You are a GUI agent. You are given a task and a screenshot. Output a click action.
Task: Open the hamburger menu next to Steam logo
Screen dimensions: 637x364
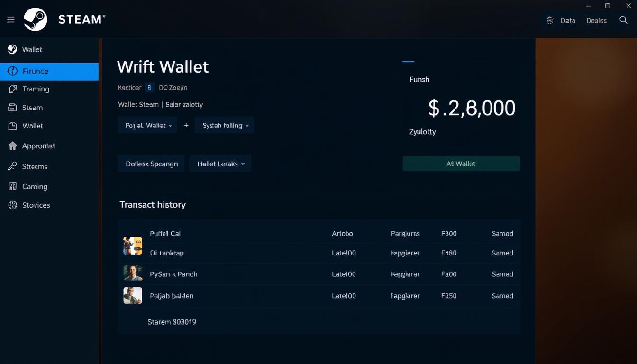tap(10, 19)
